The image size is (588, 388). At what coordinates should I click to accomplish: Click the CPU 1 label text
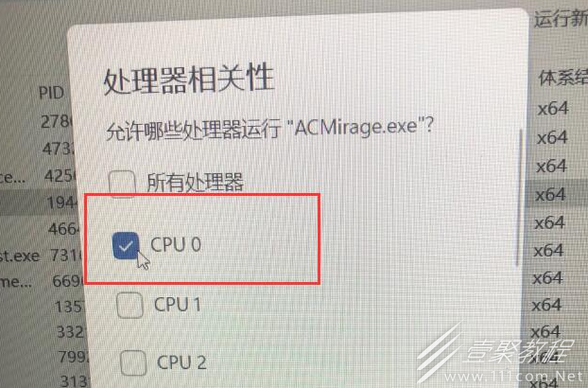click(178, 305)
